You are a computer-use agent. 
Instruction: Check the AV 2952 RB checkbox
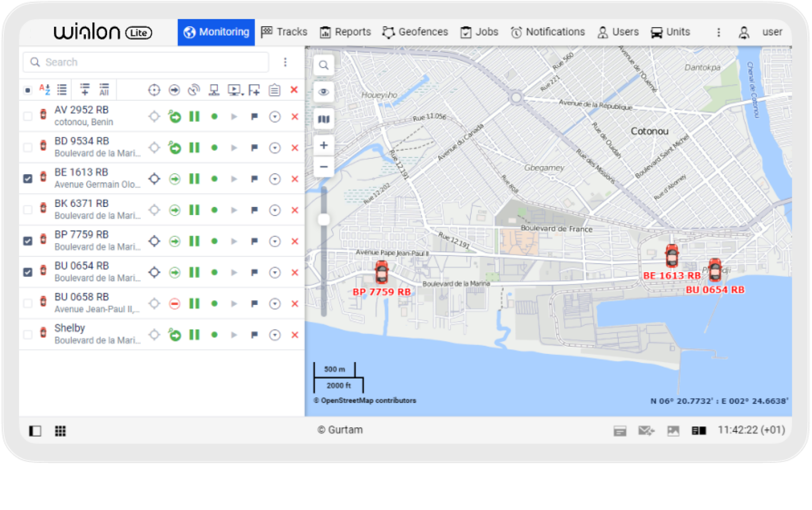point(28,116)
